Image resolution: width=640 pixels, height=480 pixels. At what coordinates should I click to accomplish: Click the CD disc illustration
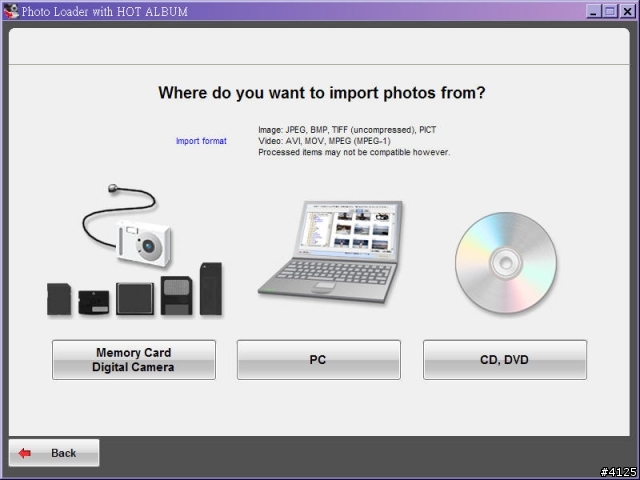[x=506, y=263]
